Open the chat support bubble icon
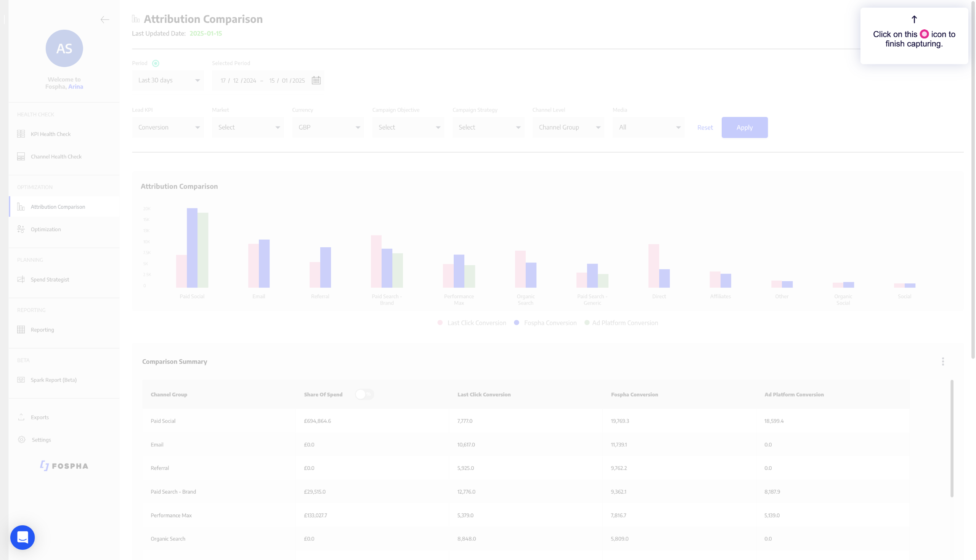 22,537
